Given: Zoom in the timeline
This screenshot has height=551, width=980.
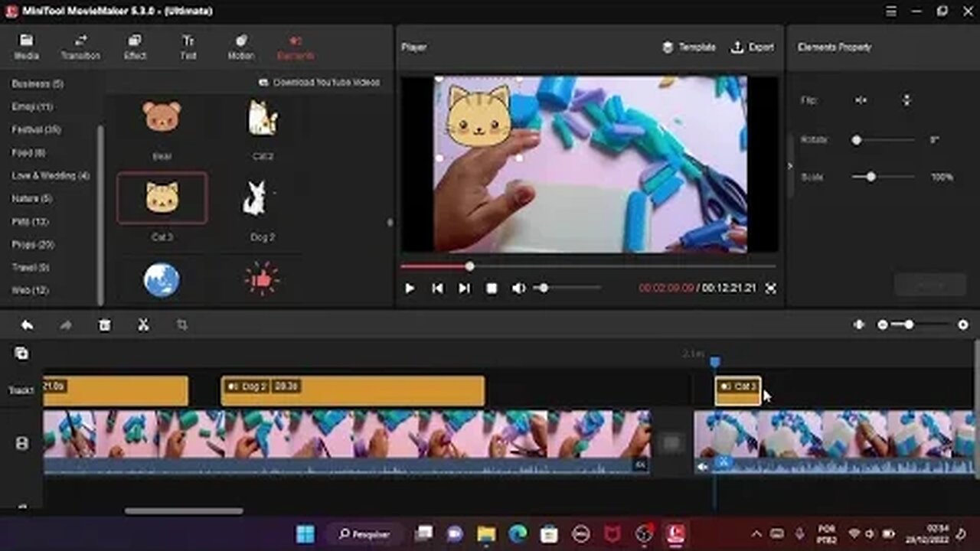Looking at the screenshot, I should coord(963,325).
